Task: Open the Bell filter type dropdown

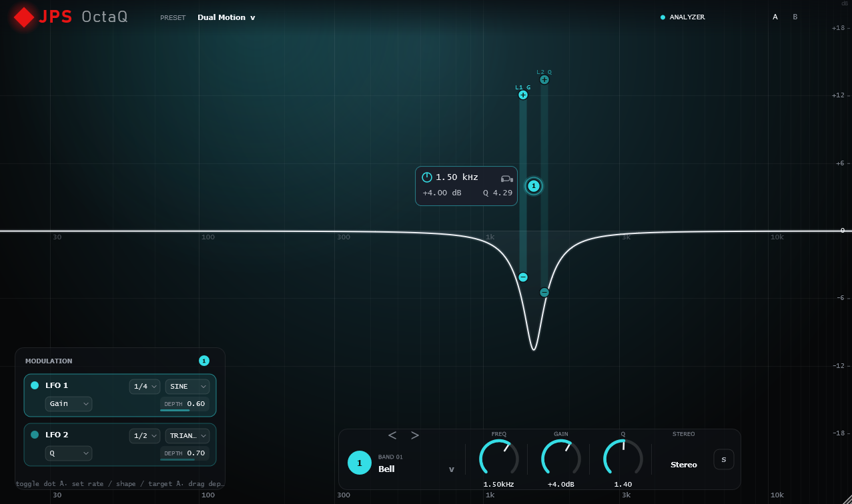Action: click(x=416, y=469)
